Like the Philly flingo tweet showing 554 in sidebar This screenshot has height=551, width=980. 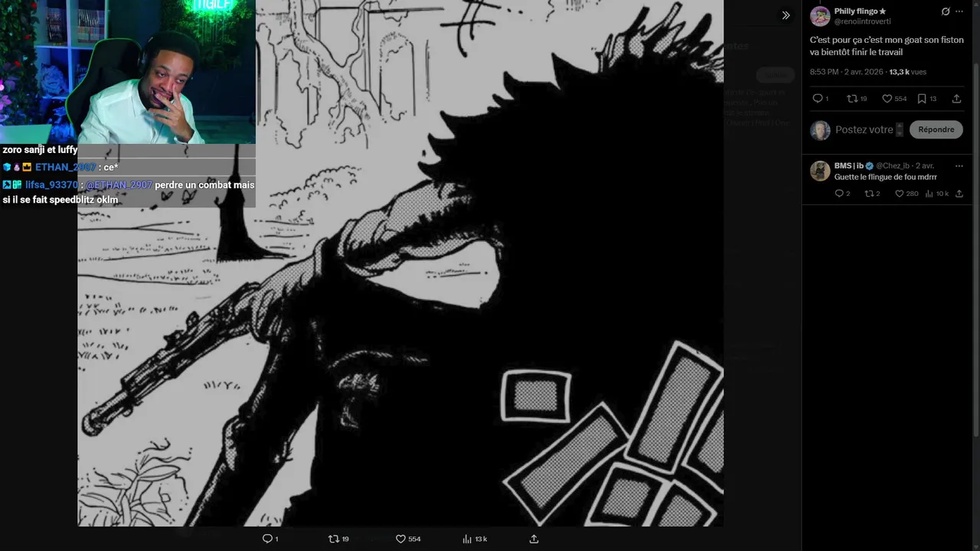coord(887,99)
